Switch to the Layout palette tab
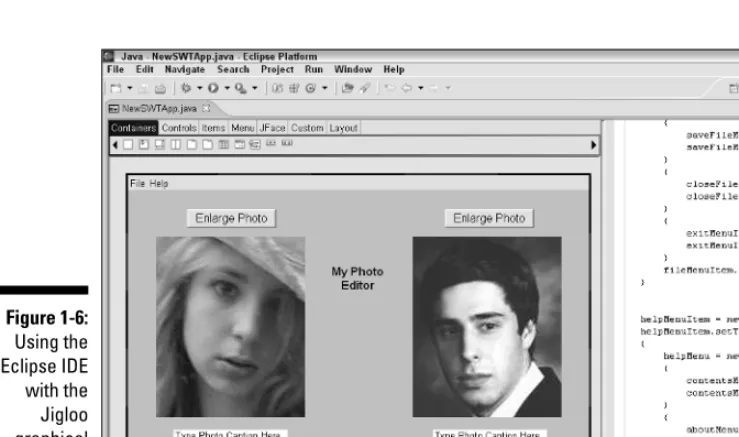739x437 pixels. (344, 128)
